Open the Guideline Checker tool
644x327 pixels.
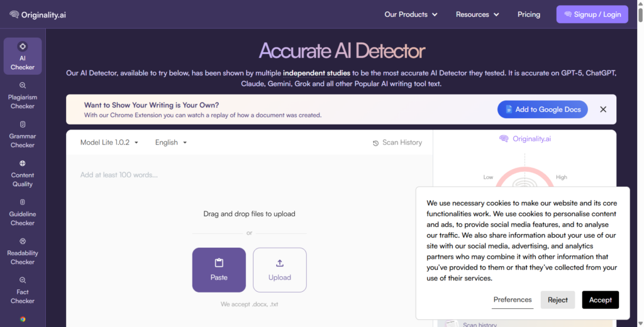(x=23, y=213)
